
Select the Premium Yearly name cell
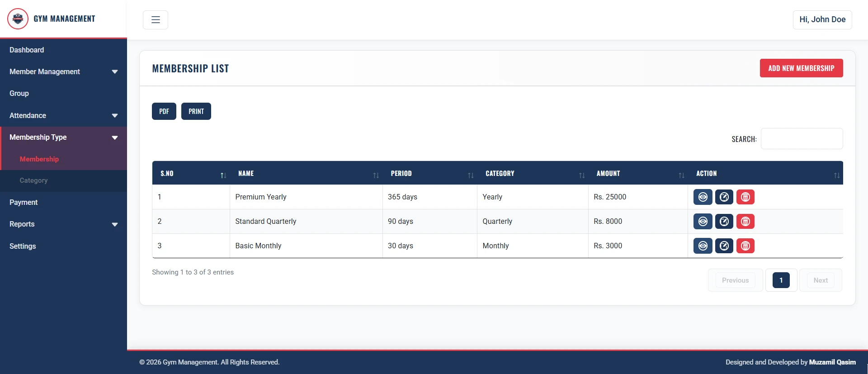click(306, 197)
